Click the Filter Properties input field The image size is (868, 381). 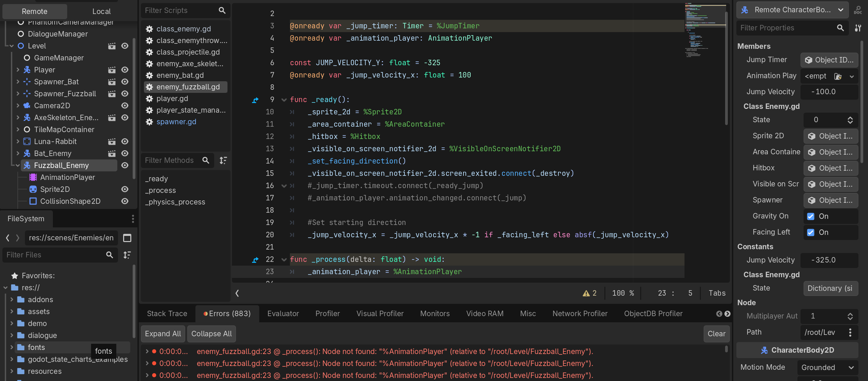click(784, 28)
